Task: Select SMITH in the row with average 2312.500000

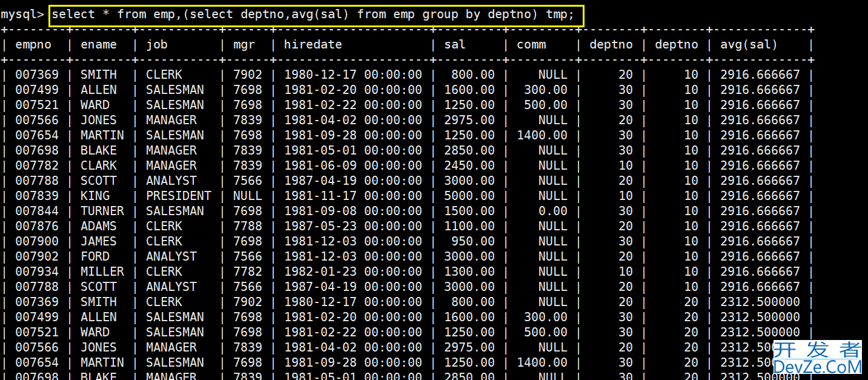Action: tap(99, 302)
